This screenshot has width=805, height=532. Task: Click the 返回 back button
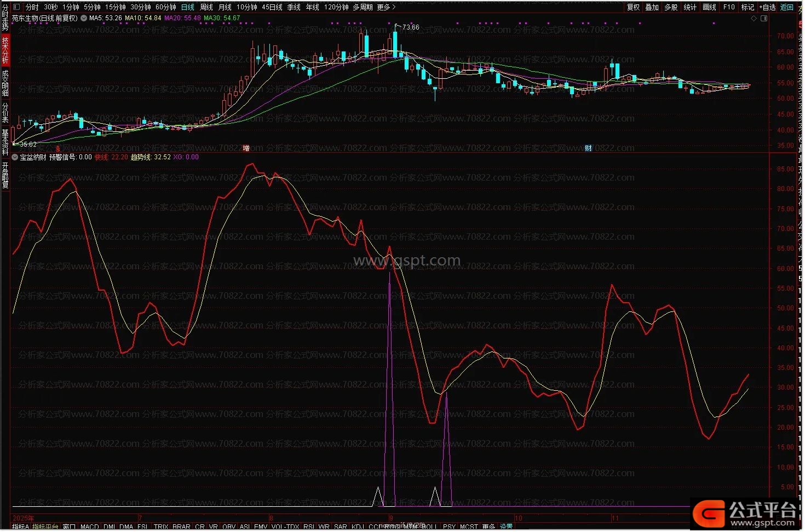click(x=787, y=7)
